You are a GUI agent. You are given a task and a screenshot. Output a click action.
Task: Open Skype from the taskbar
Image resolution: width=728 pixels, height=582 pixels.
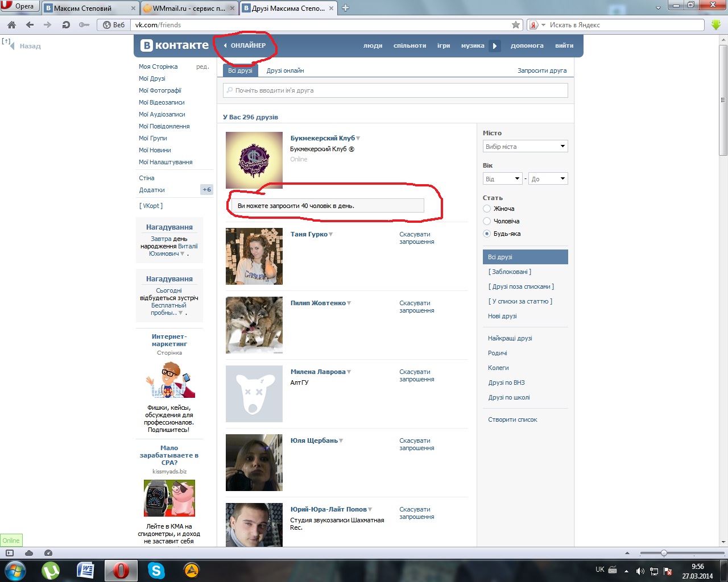coord(156,570)
